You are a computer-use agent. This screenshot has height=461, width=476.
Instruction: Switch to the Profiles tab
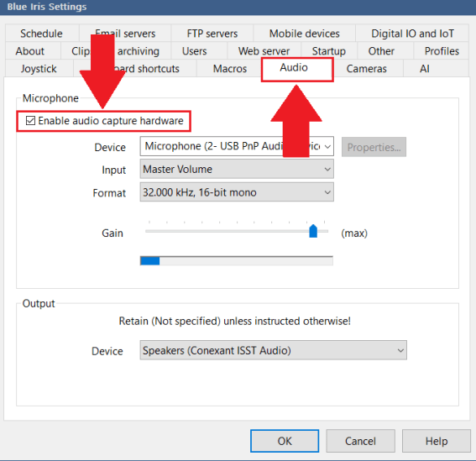coord(442,51)
